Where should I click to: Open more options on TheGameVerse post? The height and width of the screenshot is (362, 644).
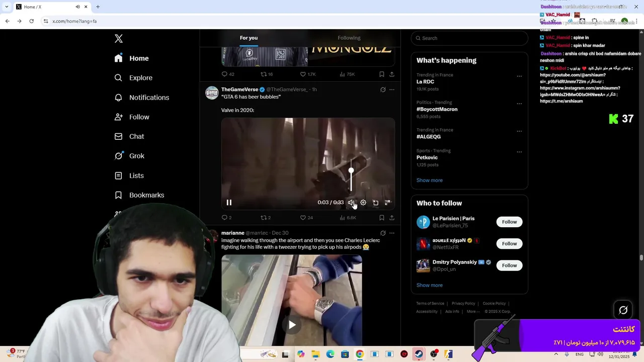(392, 89)
